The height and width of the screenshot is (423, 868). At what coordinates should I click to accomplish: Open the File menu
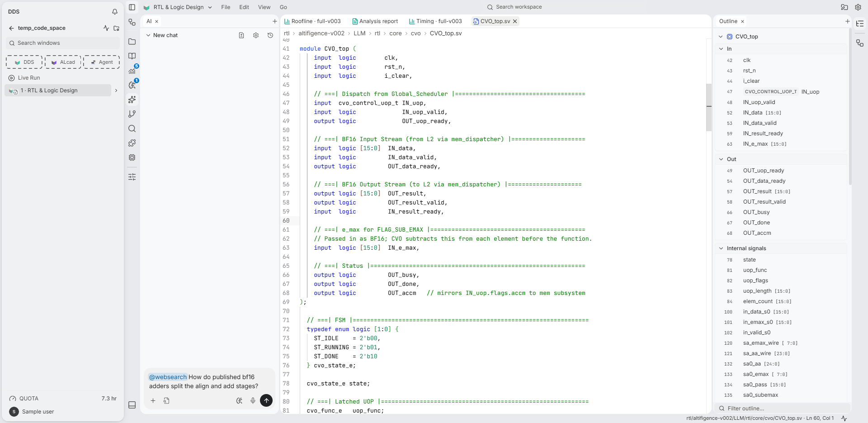coord(226,7)
